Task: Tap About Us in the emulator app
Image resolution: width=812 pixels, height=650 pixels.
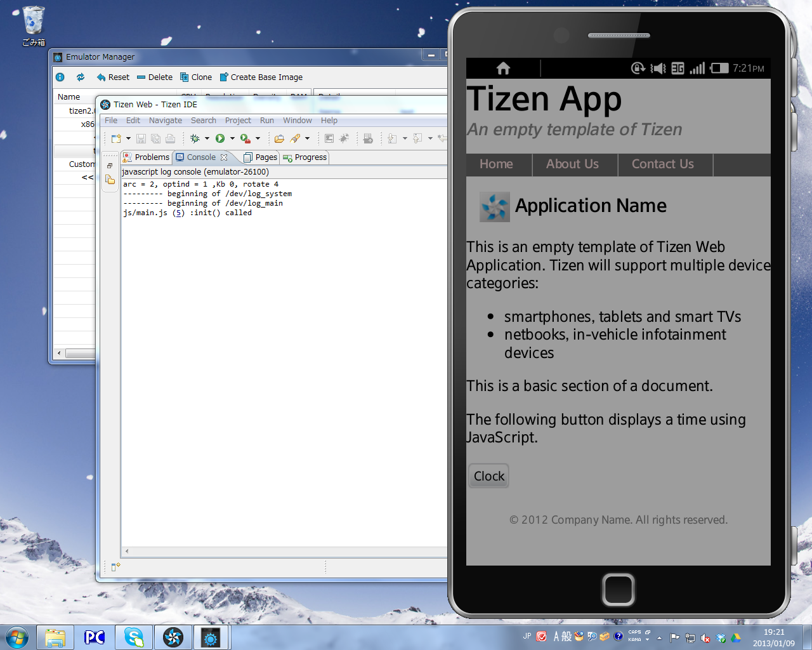Action: [572, 164]
